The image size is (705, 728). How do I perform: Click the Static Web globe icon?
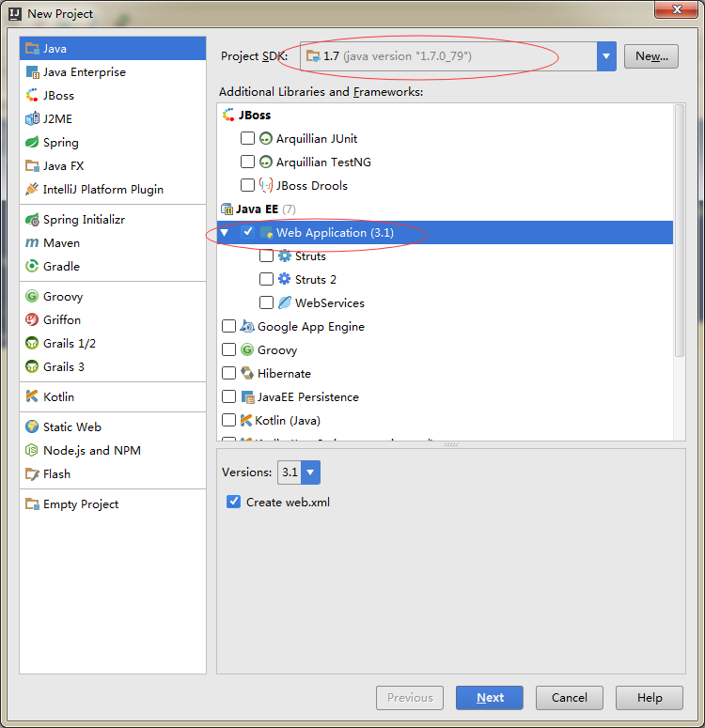coord(32,426)
